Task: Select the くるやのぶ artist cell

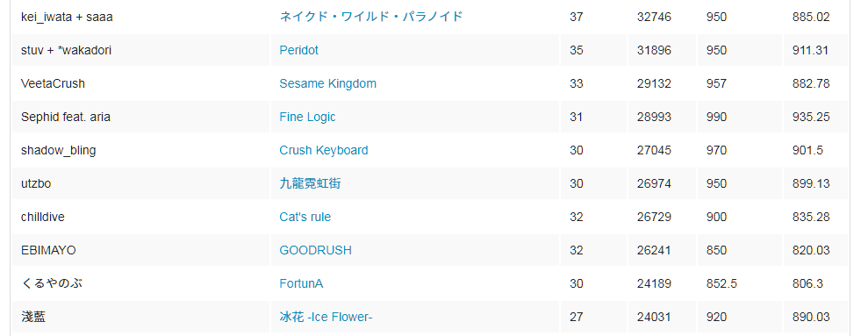Action: click(140, 283)
